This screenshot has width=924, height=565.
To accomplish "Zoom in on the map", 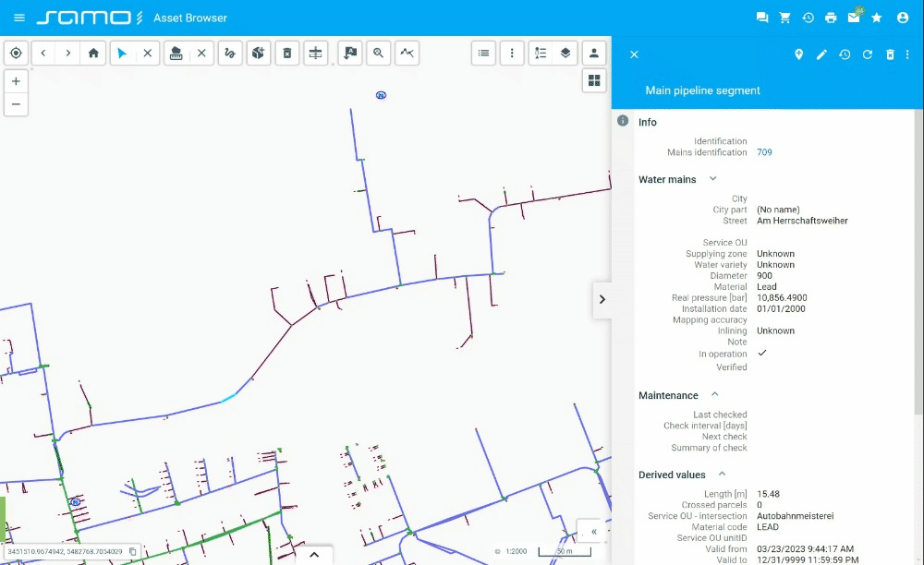I will click(x=16, y=81).
